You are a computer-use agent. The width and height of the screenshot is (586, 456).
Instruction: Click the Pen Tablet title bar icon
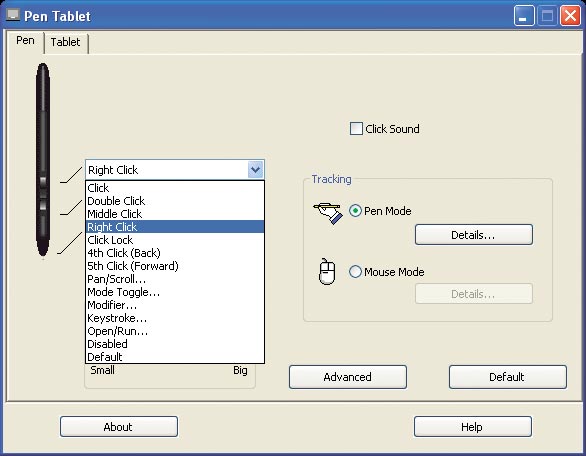click(13, 15)
